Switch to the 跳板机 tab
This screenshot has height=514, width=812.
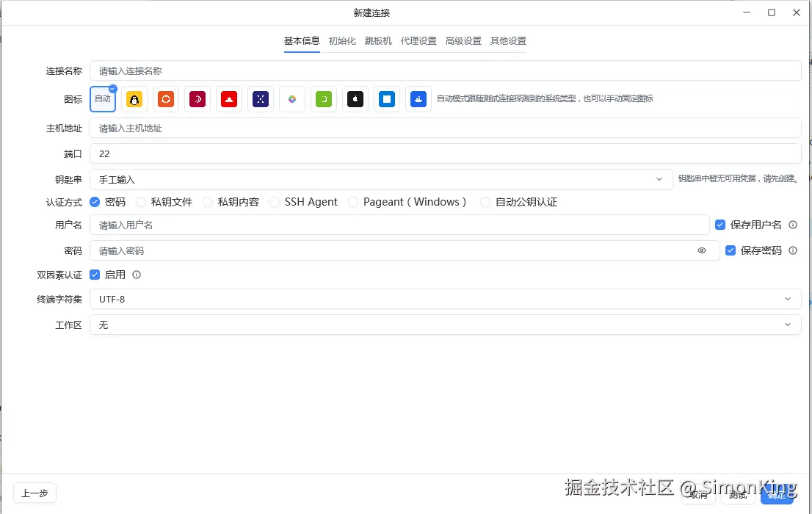pyautogui.click(x=378, y=41)
